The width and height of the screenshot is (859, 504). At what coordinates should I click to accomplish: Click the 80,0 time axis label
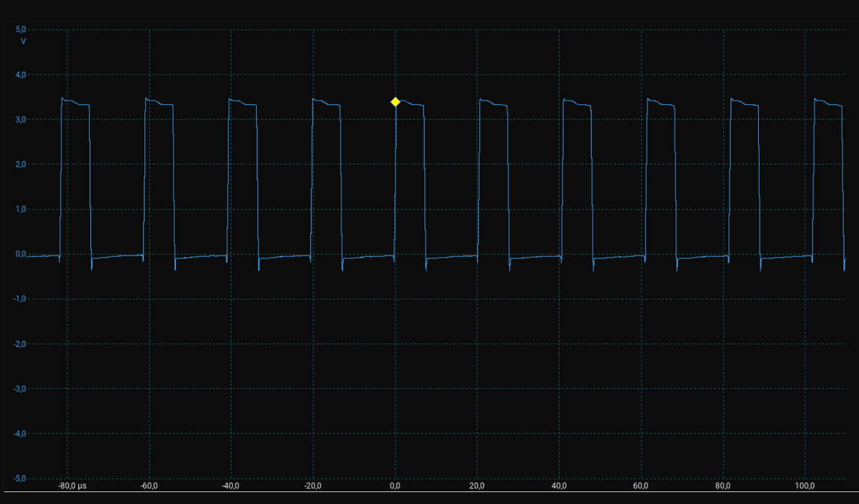[722, 485]
